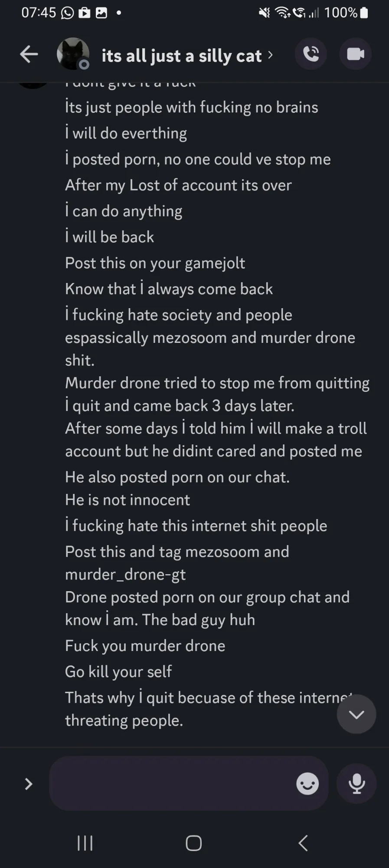Record a voice message with the microphone
Screen dimensions: 389x868
click(356, 783)
